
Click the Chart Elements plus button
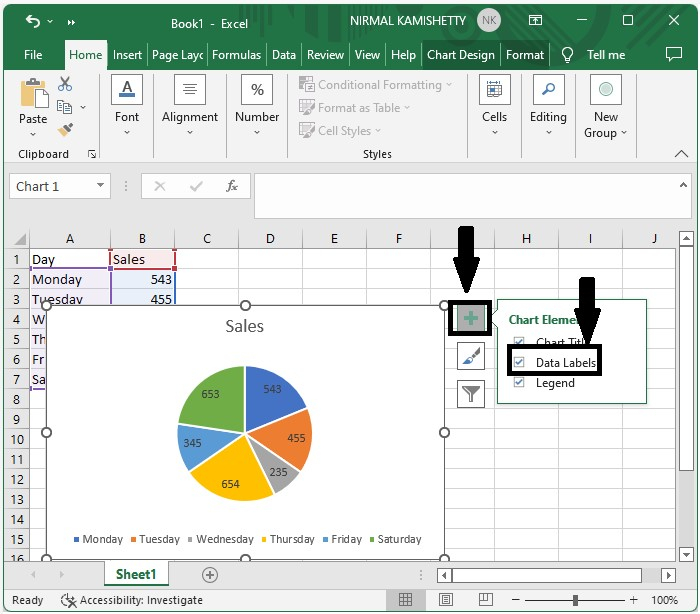pos(471,318)
